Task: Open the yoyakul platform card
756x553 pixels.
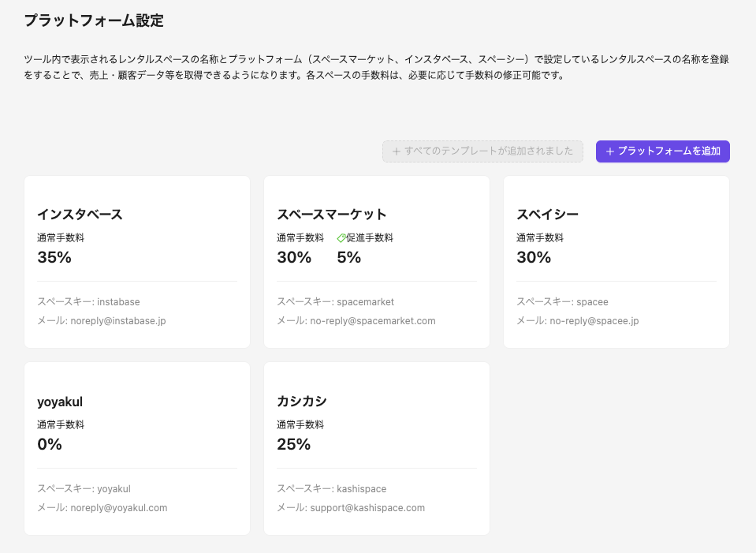Action: click(x=136, y=448)
